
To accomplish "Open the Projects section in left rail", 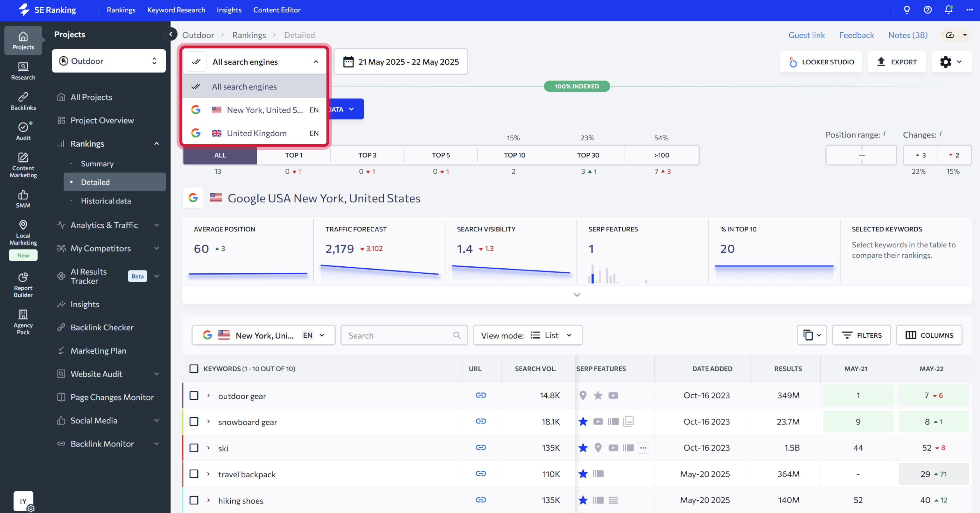I will pyautogui.click(x=23, y=41).
